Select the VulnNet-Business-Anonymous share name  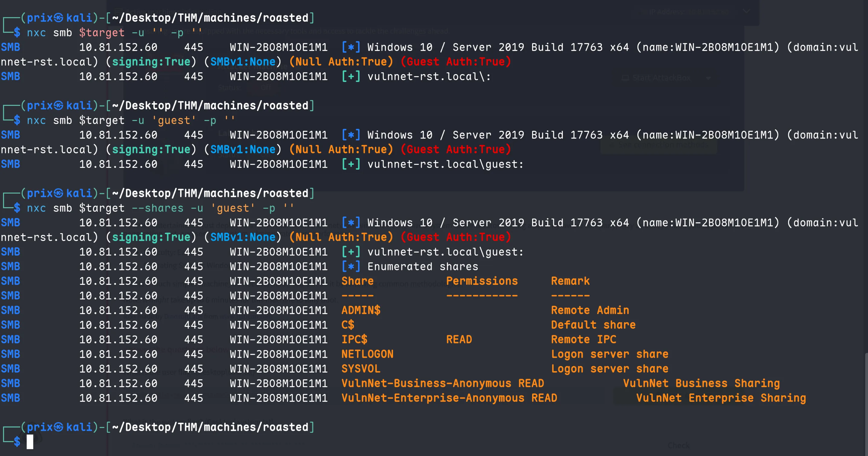click(x=426, y=383)
